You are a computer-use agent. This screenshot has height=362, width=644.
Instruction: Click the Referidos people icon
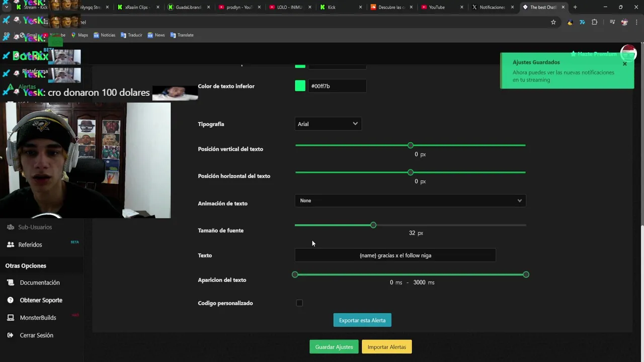click(11, 245)
